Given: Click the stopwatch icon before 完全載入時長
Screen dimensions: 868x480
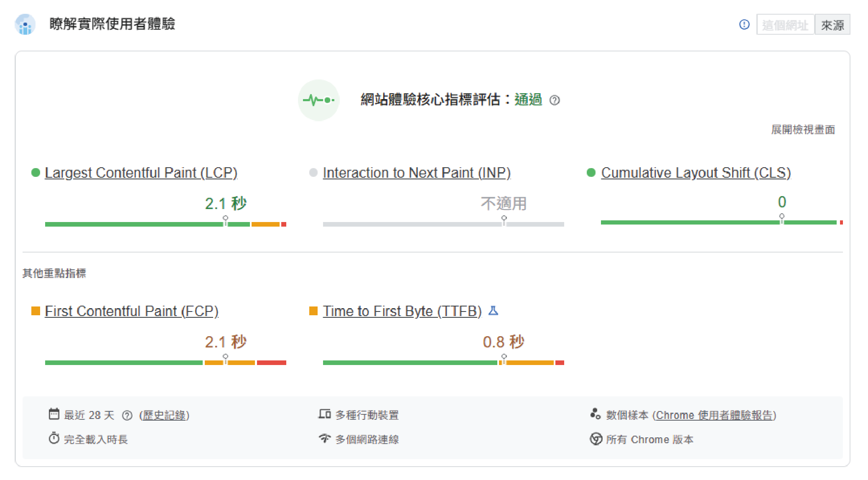Looking at the screenshot, I should tap(54, 438).
